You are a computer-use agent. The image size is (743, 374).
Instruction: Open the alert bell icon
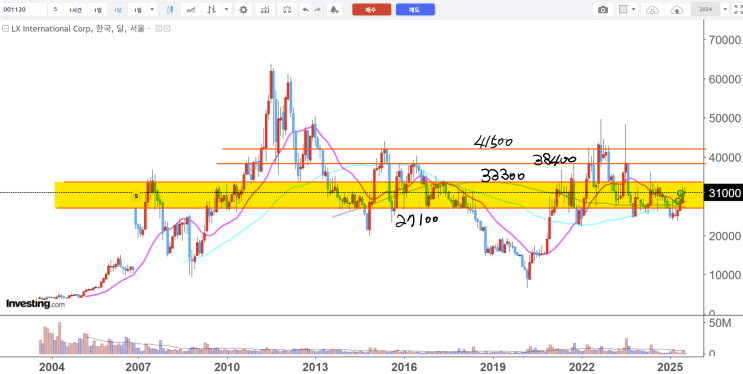(335, 9)
